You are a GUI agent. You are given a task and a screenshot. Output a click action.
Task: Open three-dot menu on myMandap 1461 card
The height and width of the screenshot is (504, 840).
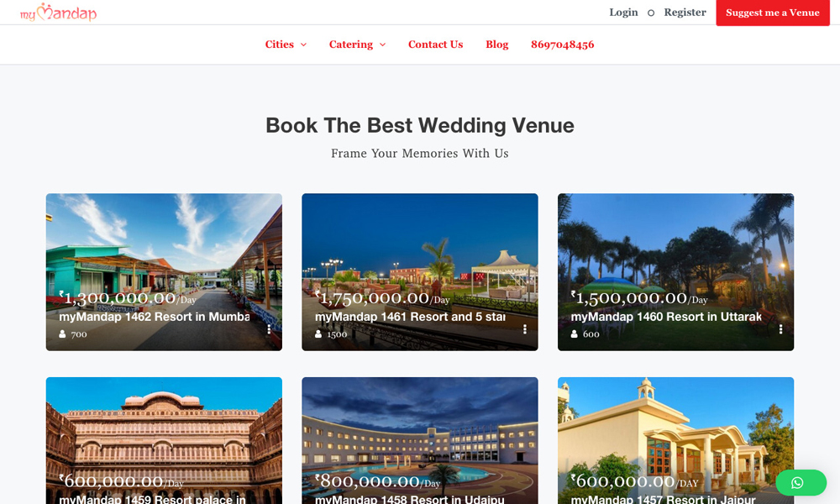(525, 329)
